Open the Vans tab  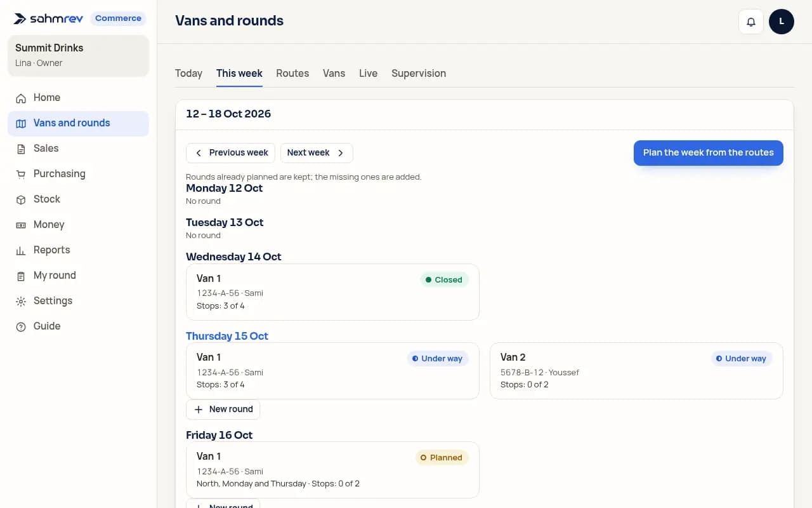tap(334, 73)
